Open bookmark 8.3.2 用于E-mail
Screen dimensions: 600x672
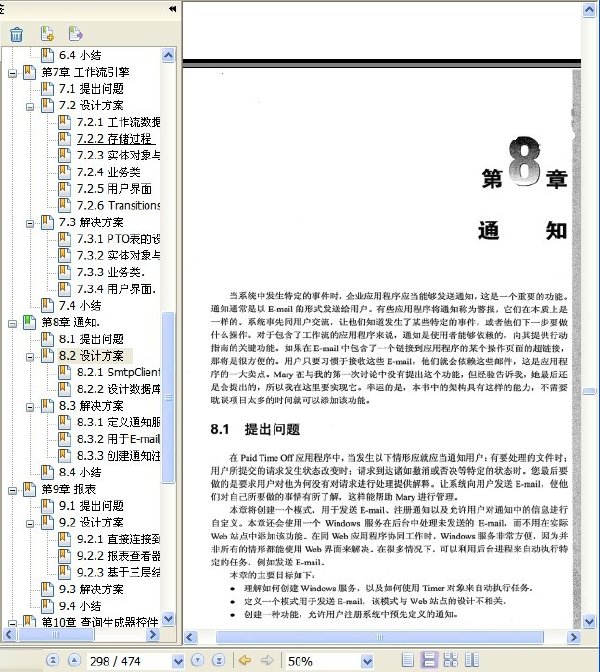tap(118, 439)
